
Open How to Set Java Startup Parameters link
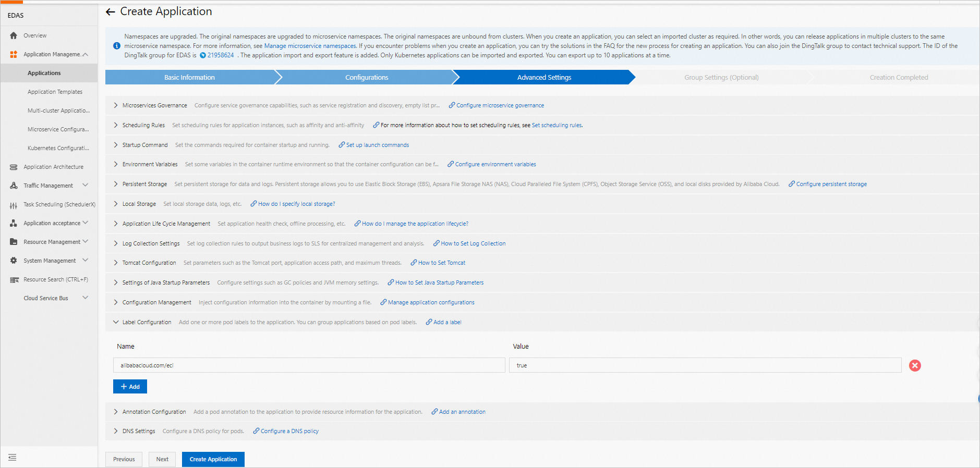439,282
